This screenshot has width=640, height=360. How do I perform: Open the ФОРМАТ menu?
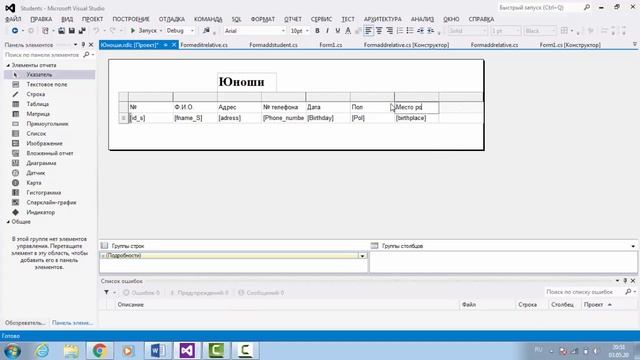click(x=262, y=19)
